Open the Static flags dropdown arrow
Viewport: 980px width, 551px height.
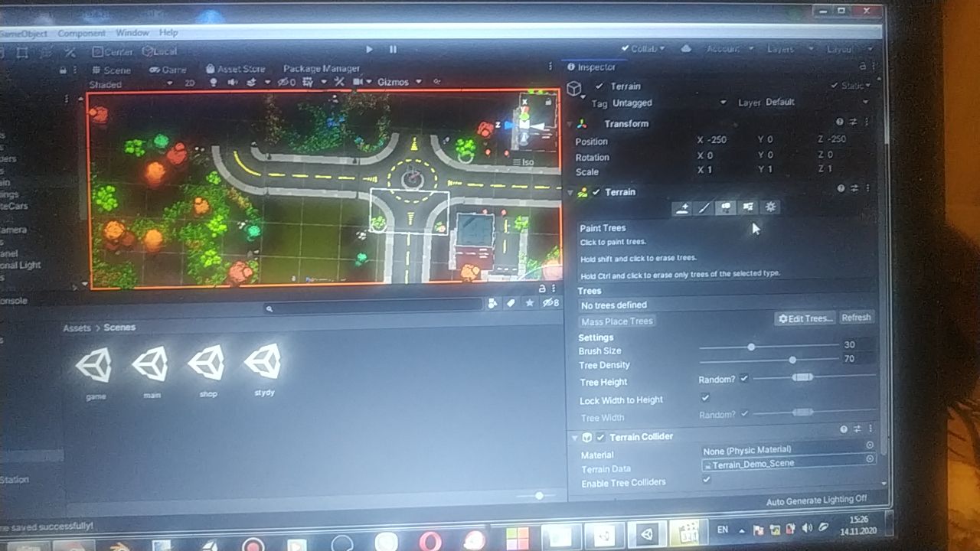coord(867,86)
